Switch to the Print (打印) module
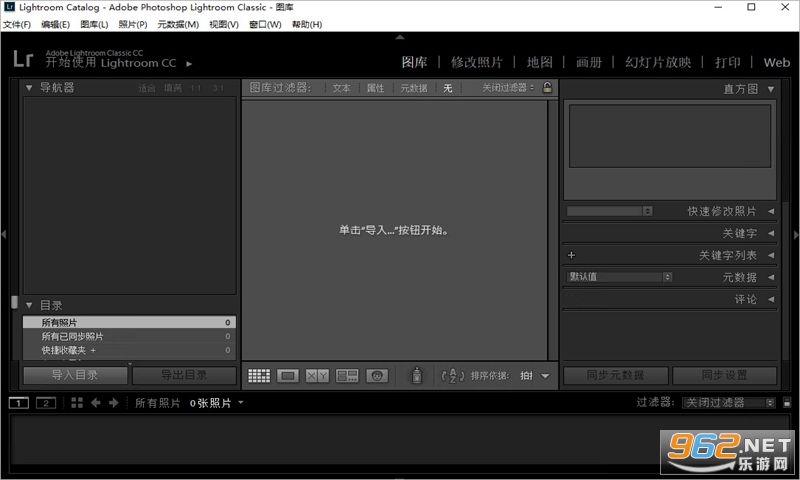 point(728,62)
